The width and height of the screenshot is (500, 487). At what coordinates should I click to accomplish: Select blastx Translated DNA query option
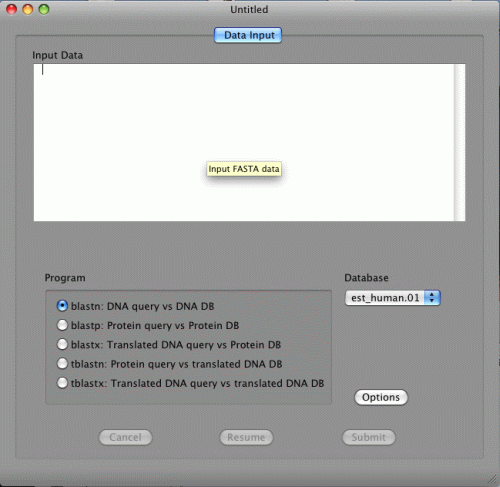point(62,344)
